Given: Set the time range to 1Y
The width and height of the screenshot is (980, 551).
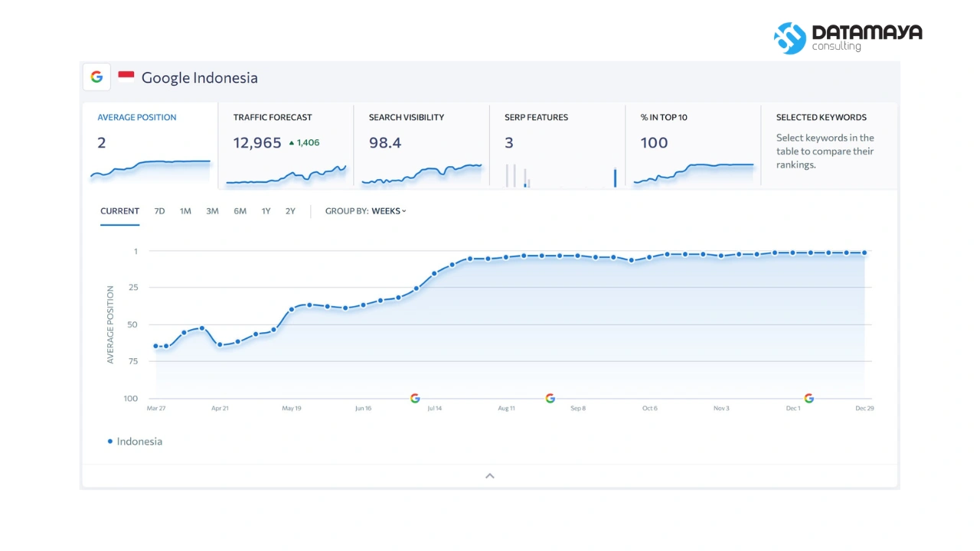Looking at the screenshot, I should point(266,211).
